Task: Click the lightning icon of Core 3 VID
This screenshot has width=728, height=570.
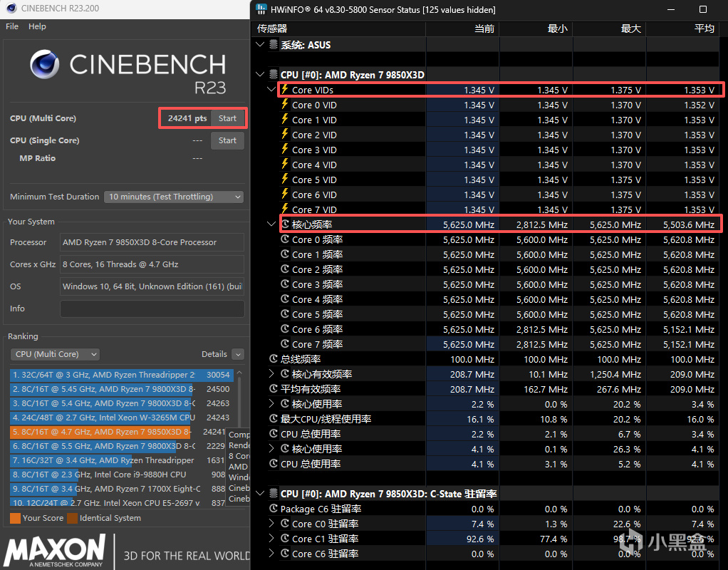Action: tap(285, 149)
